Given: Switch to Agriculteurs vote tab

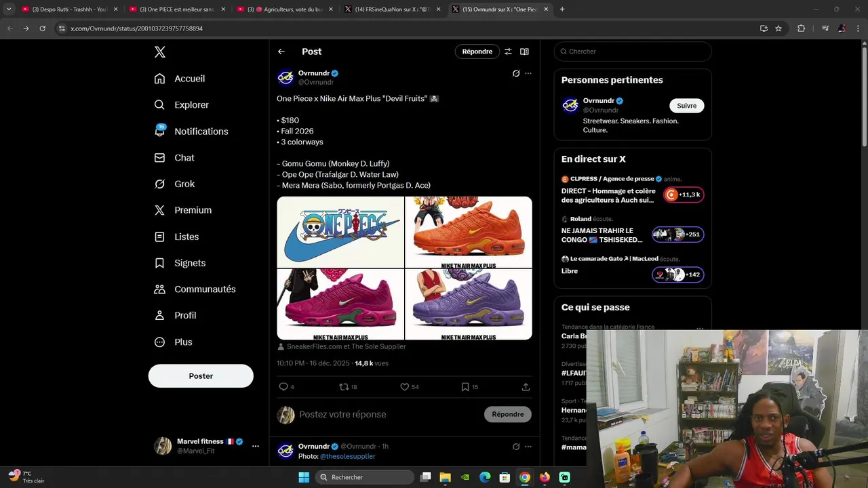Looking at the screenshot, I should (285, 9).
